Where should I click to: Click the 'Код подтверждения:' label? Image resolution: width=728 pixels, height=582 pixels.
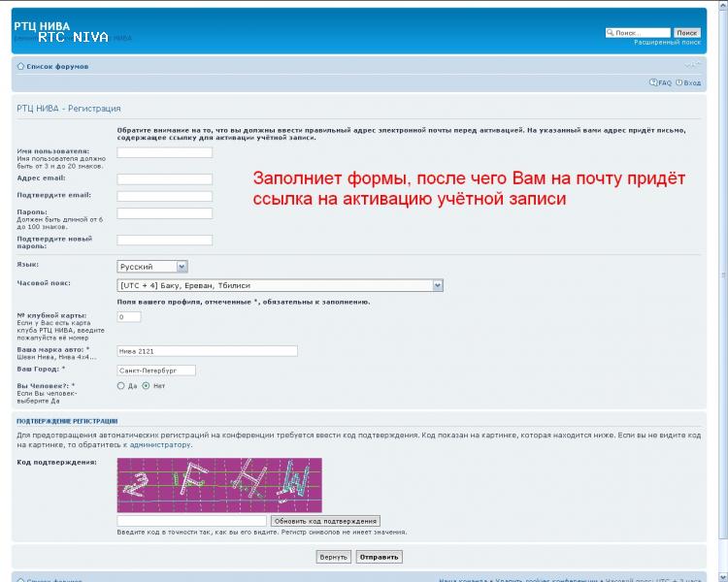56,463
